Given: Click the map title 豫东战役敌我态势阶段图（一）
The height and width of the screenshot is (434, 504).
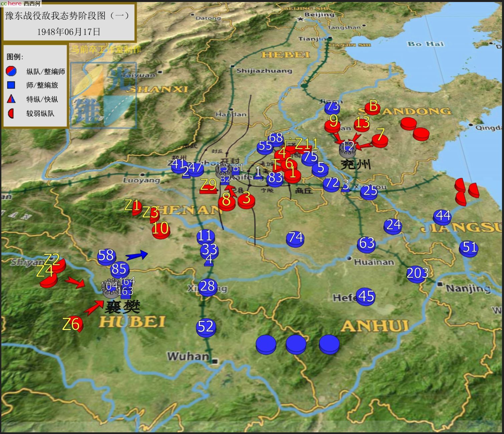Looking at the screenshot, I should (x=67, y=15).
